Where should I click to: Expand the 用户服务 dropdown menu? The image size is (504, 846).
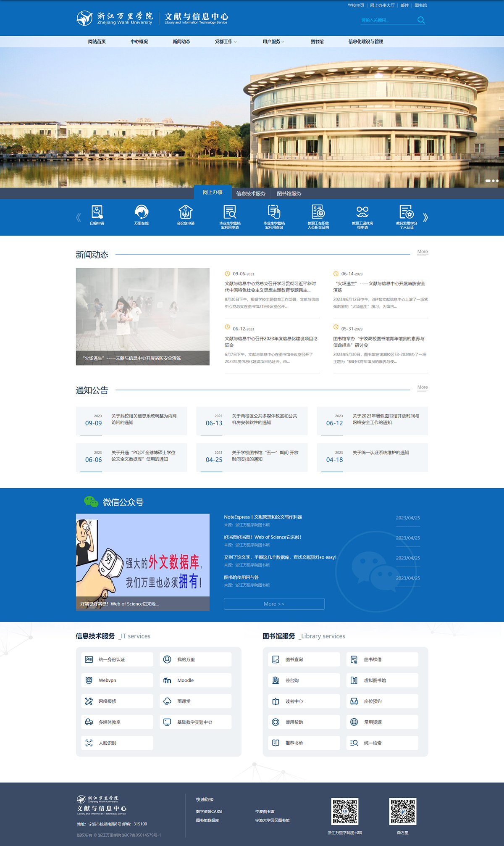tap(273, 42)
